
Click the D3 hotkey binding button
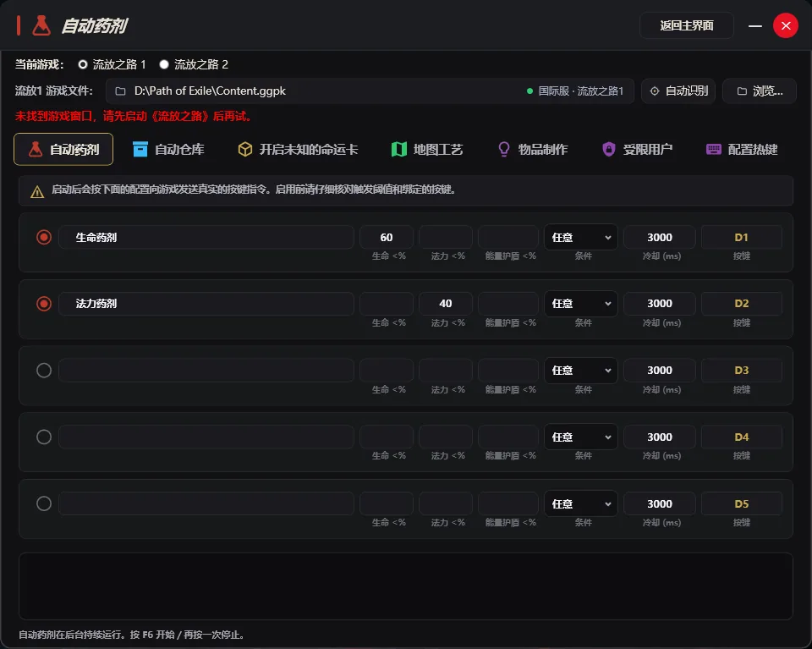click(x=742, y=371)
